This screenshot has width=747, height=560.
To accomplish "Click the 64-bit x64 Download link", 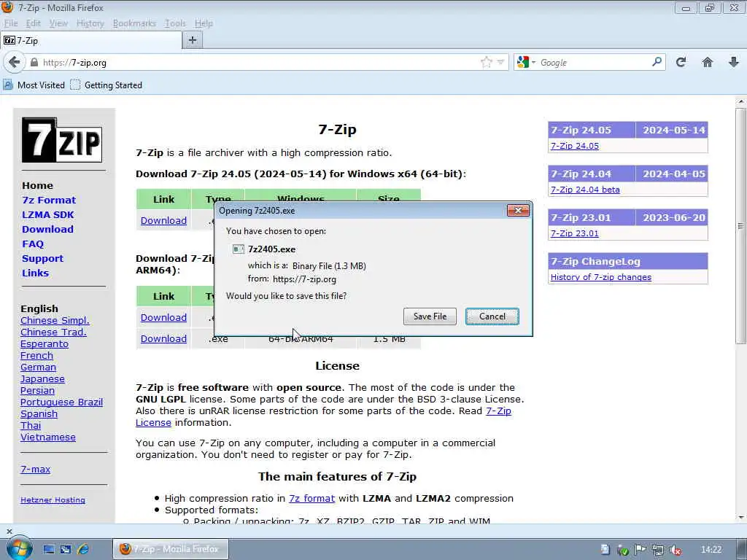I will (163, 220).
